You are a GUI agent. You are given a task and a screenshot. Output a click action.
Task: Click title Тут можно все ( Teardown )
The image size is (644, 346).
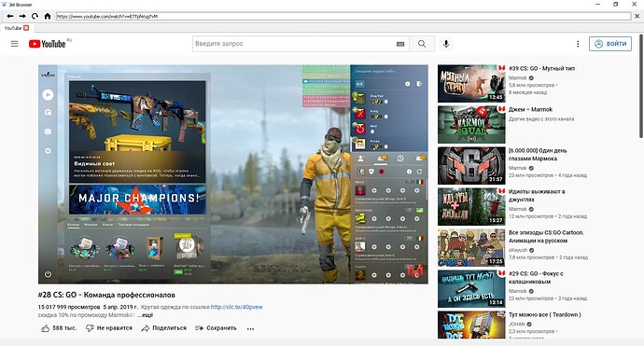pyautogui.click(x=545, y=315)
